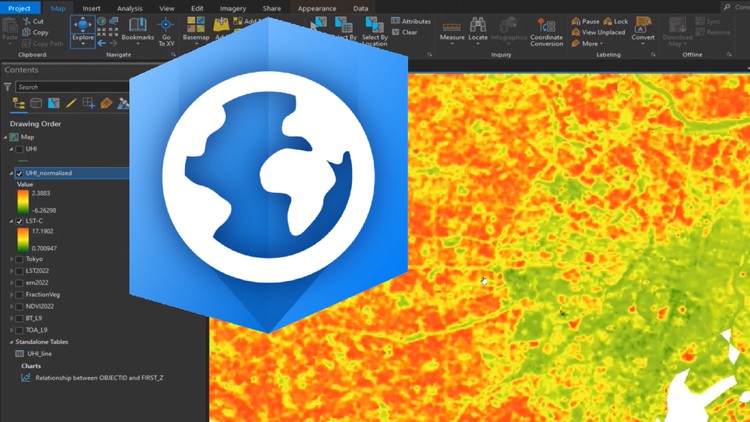The image size is (750, 422).
Task: Check the TOA_L9 layer checkbox
Action: pyautogui.click(x=19, y=330)
